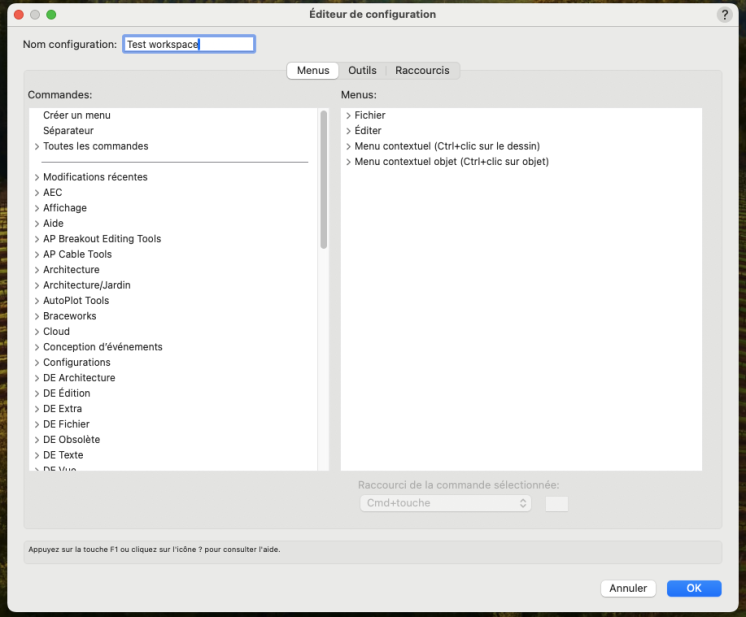Select the Menus tab
The height and width of the screenshot is (617, 746).
313,71
